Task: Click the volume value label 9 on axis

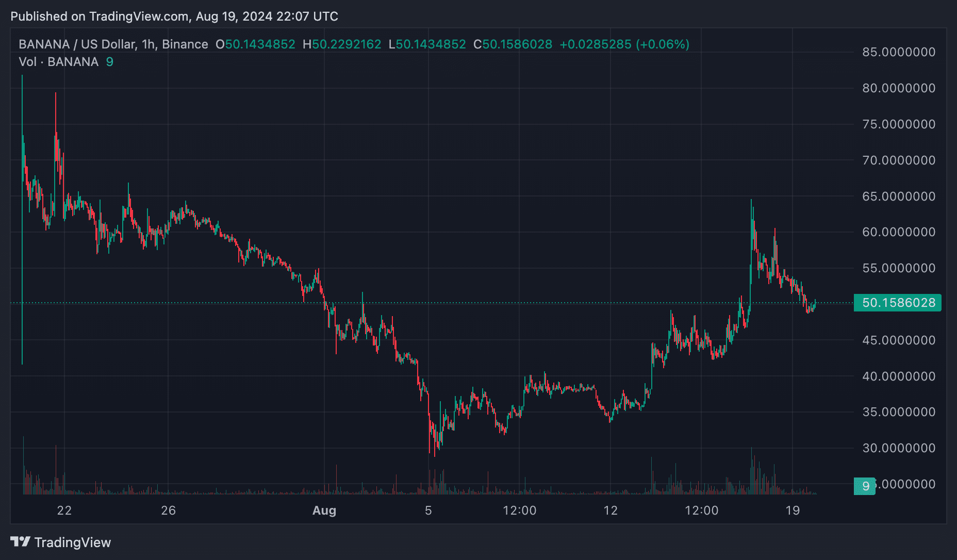Action: coord(865,486)
